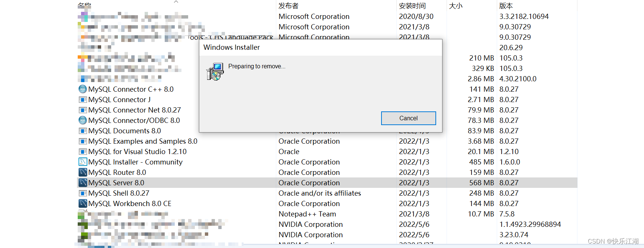This screenshot has width=644, height=248.
Task: Click version 4.30.2100.0 cell
Action: pos(518,79)
